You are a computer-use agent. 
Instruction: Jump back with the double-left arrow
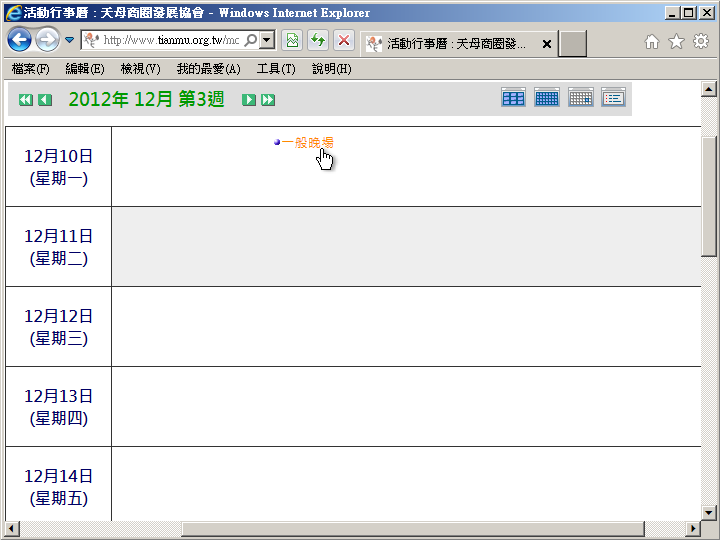(26, 100)
